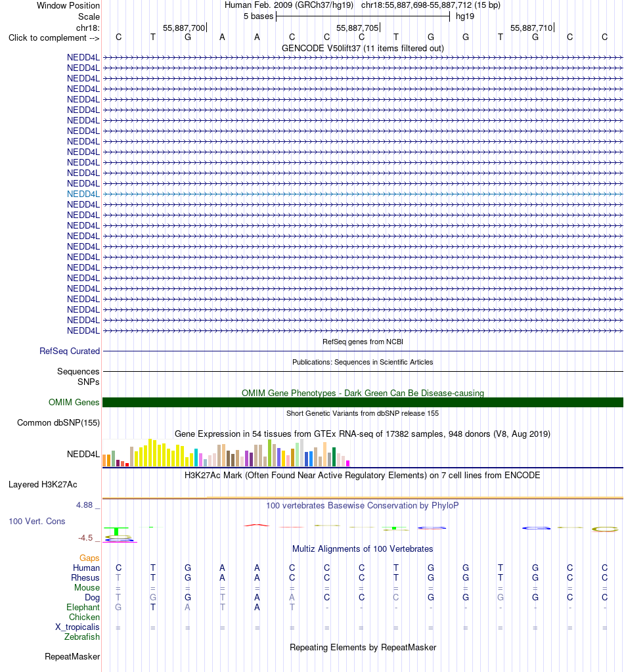This screenshot has width=624, height=672.
Task: Open the 'Publications: Sequences in Scientific Articles' title
Action: (363, 362)
